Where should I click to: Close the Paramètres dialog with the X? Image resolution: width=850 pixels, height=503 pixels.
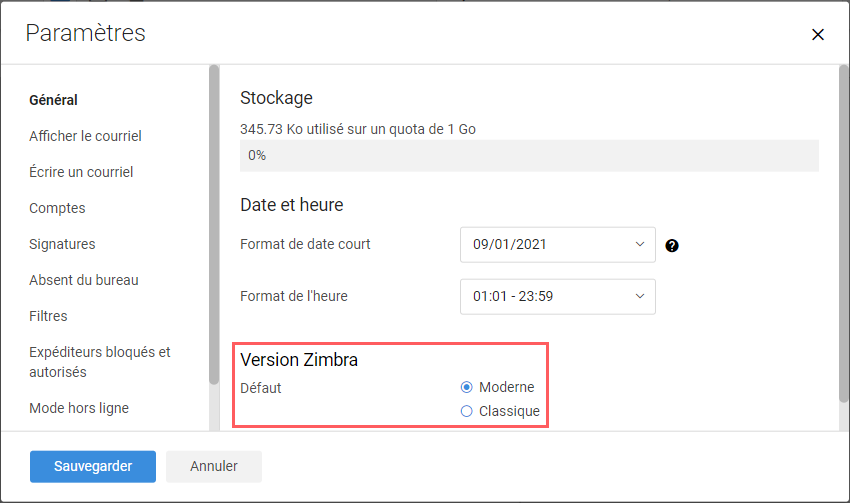coord(817,35)
